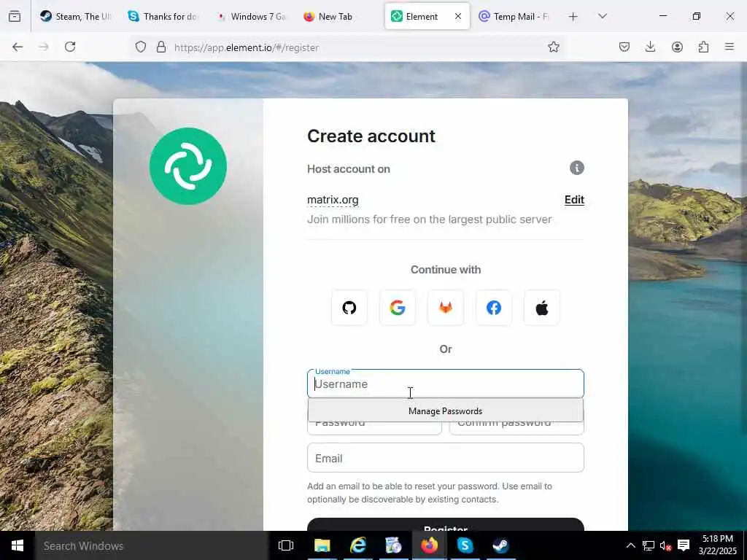
Task: Go forward with the forward arrow
Action: point(44,47)
